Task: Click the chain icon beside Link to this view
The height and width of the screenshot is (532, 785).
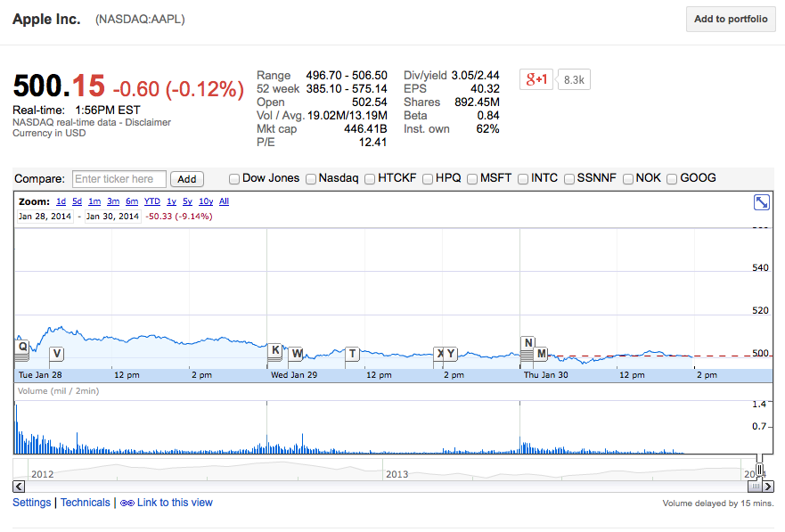Action: pos(127,503)
